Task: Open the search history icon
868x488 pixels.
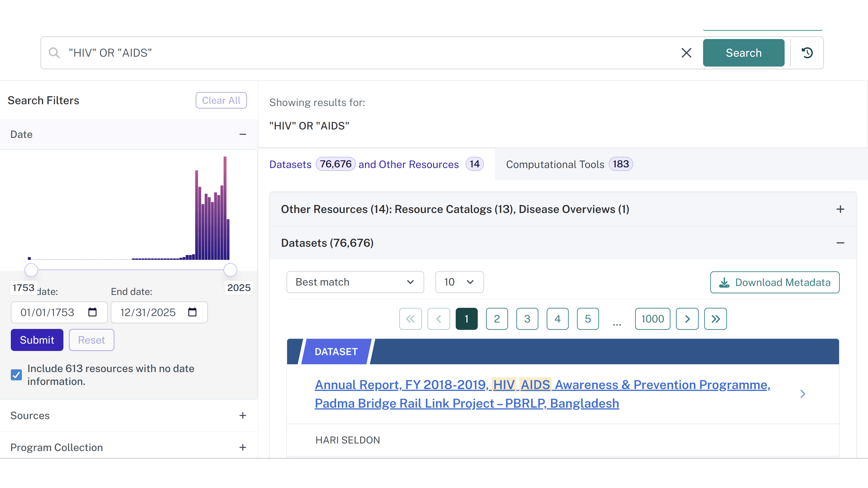Action: coord(807,53)
